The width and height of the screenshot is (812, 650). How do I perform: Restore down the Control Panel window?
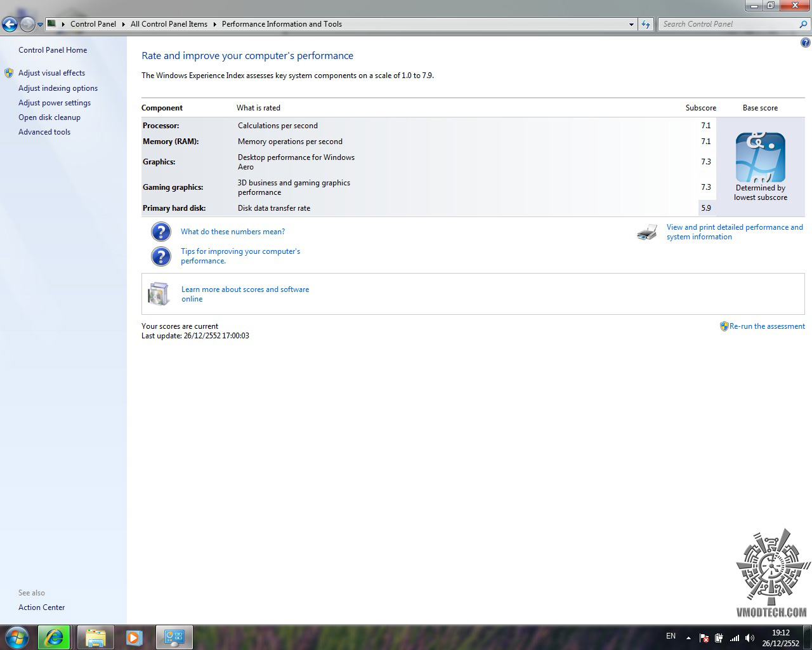click(x=770, y=6)
